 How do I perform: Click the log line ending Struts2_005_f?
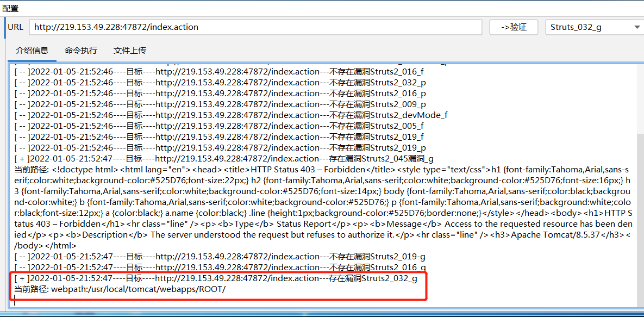coord(218,126)
